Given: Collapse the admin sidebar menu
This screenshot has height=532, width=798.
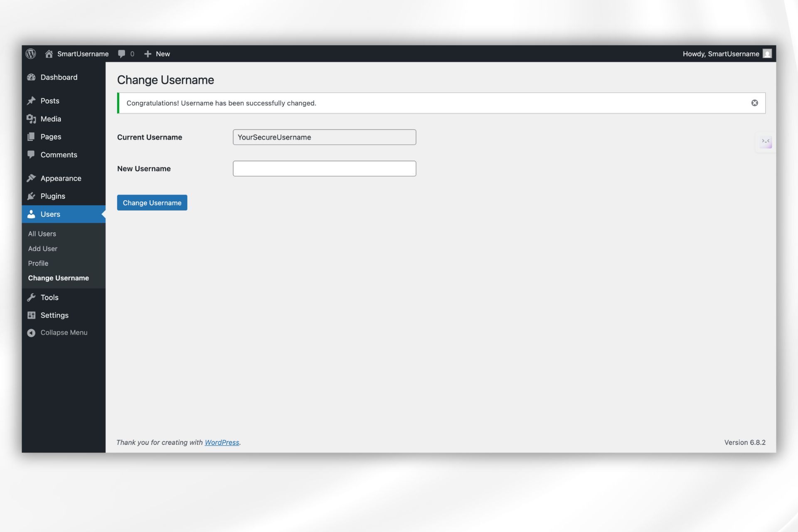Looking at the screenshot, I should [63, 332].
